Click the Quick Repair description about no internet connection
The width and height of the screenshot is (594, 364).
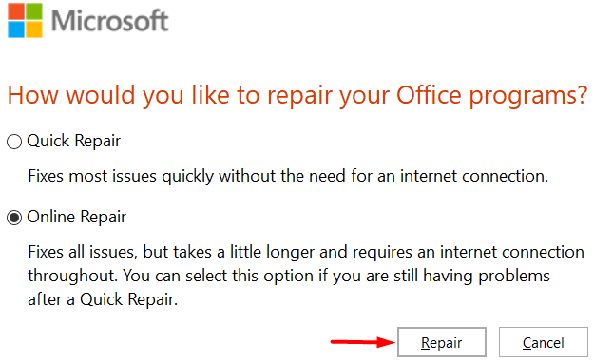pyautogui.click(x=288, y=177)
